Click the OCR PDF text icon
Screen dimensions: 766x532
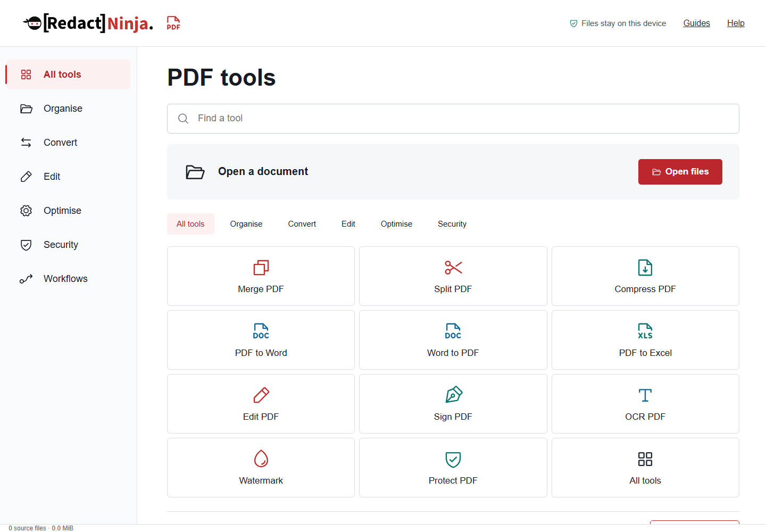pos(645,395)
